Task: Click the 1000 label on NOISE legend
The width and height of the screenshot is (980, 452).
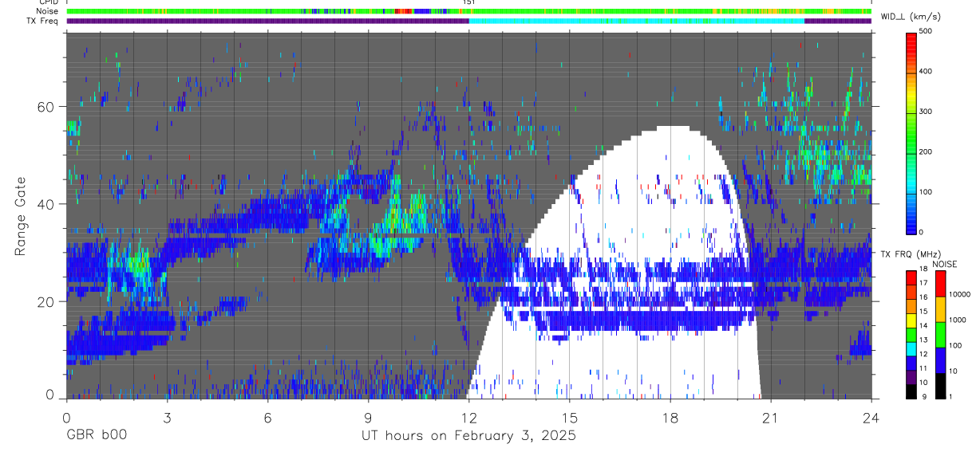Action: tap(958, 320)
